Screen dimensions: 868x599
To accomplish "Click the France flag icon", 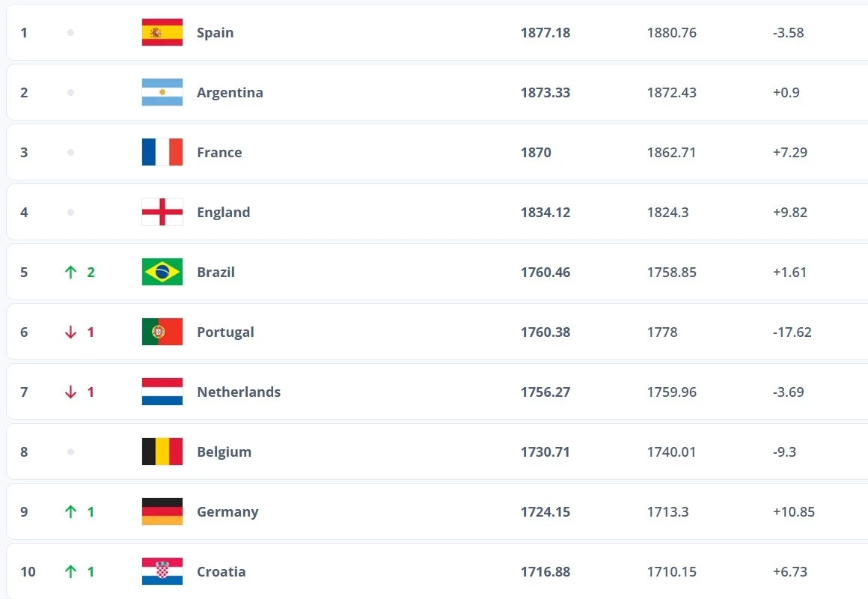I will tap(162, 152).
